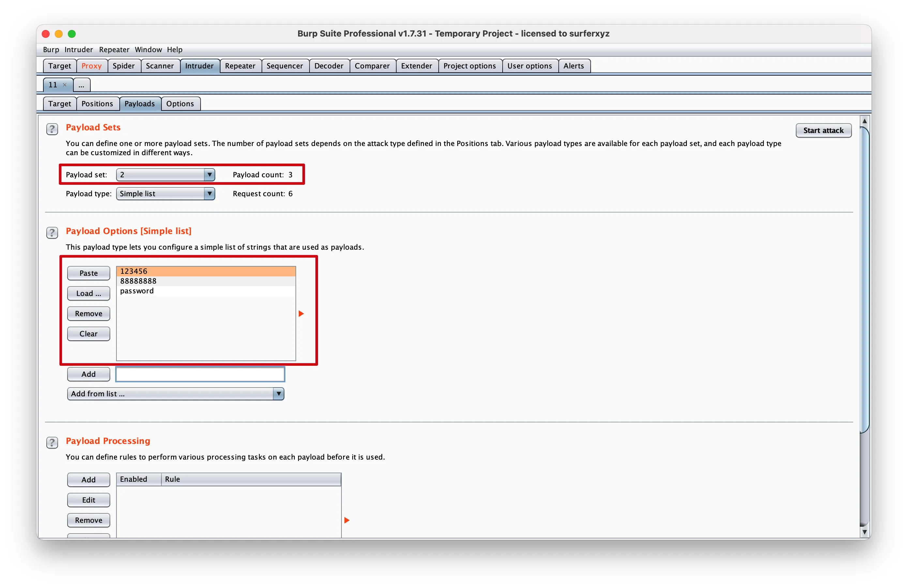Click Remove in Payload Options

88,314
